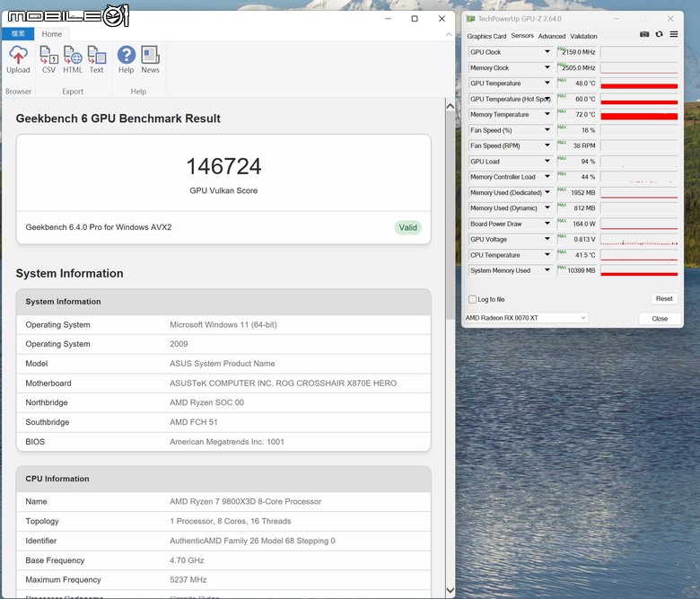Open the System Memory Used sensor dropdown
The height and width of the screenshot is (599, 700).
[x=547, y=270]
